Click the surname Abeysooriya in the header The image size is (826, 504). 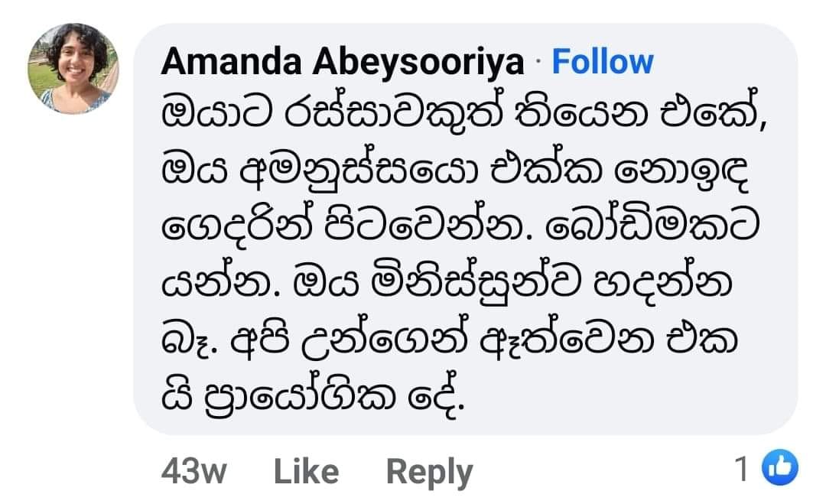(x=418, y=63)
